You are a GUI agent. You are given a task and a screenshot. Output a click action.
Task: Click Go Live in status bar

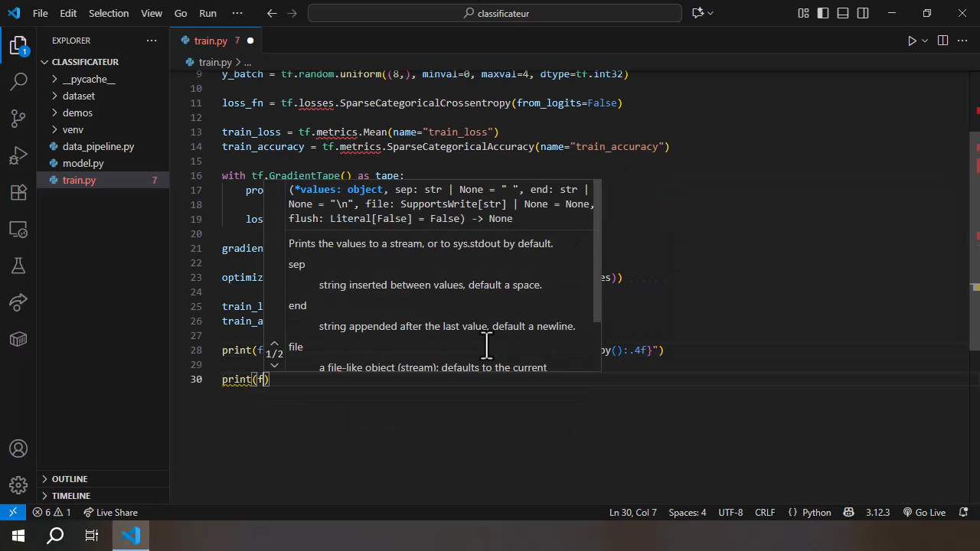(x=924, y=513)
